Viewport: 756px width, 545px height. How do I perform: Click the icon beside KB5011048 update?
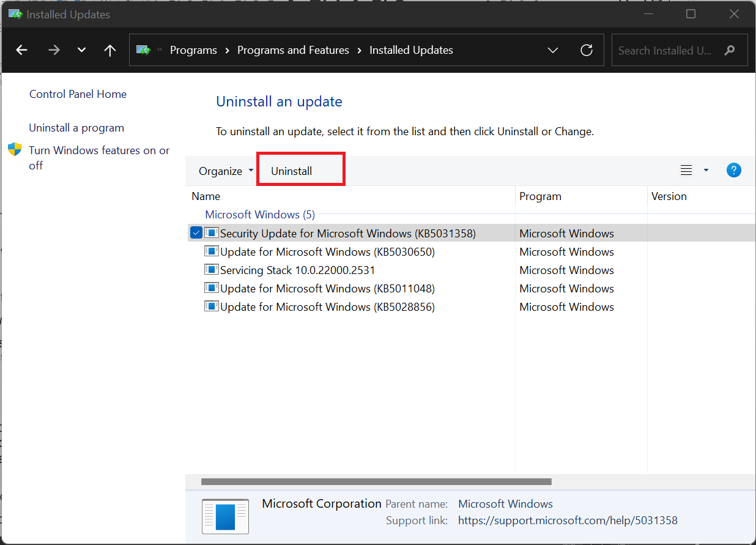click(212, 288)
